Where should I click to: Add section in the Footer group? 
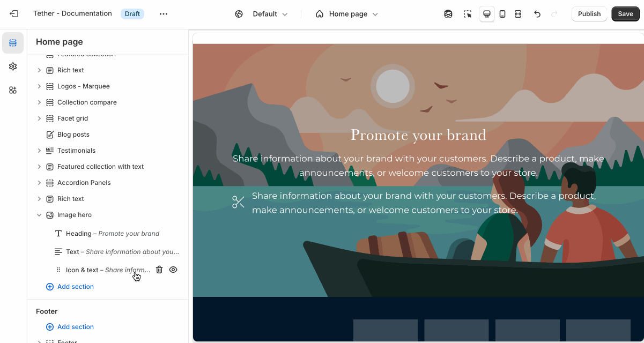(70, 327)
